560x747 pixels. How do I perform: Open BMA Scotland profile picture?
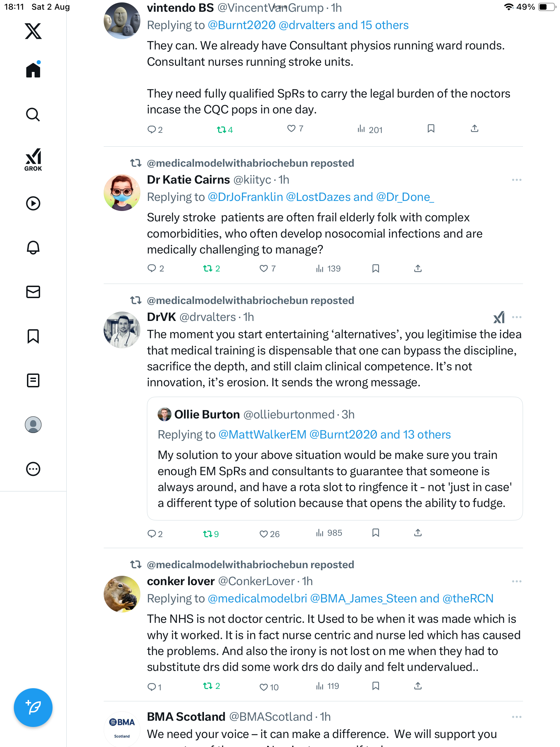[x=122, y=728]
